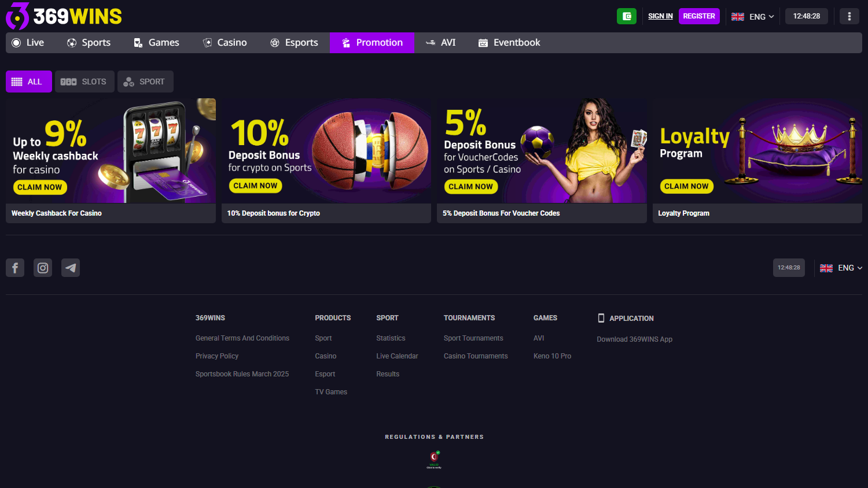Open the Casino Tournaments link
868x488 pixels.
pos(476,356)
